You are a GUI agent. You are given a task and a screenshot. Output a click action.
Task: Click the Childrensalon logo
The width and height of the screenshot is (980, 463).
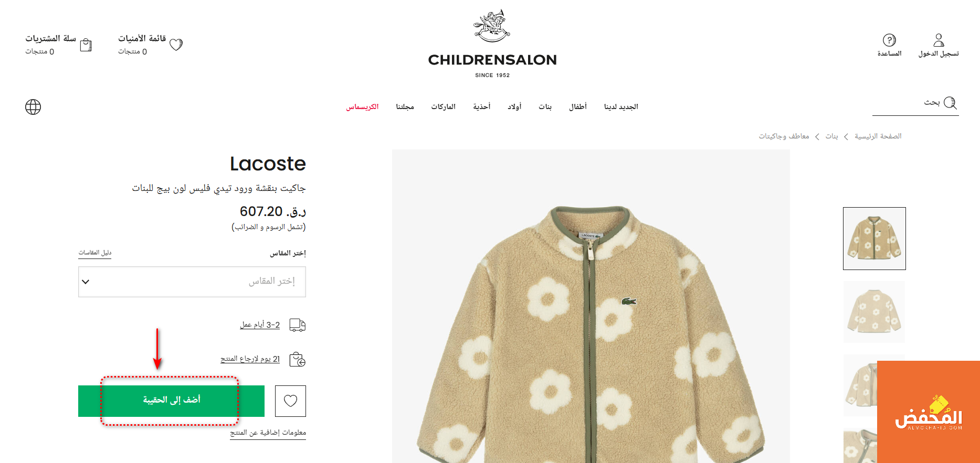tap(492, 44)
